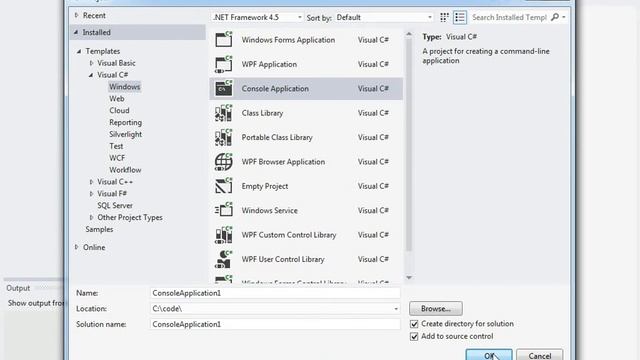Click the Solution name field

tap(275, 324)
